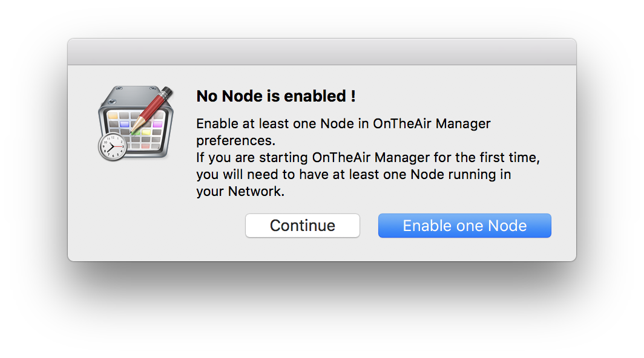
Task: Click the red pencil on the app icon
Action: coord(152,110)
